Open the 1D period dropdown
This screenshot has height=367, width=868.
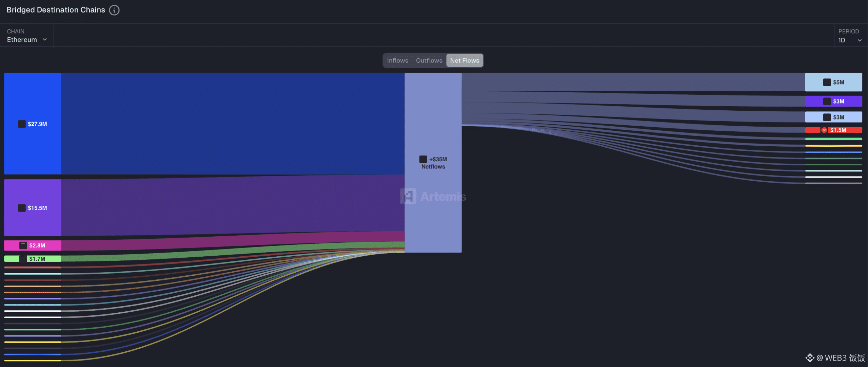850,40
